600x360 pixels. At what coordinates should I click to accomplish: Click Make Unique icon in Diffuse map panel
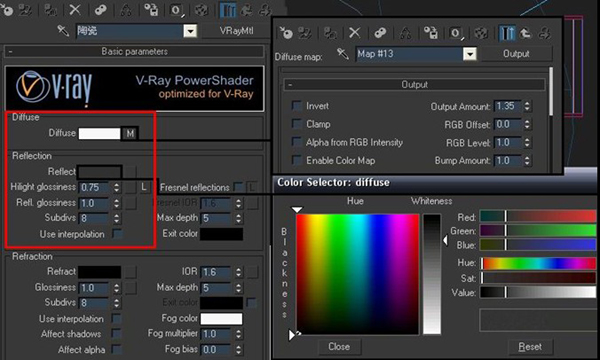(406, 33)
